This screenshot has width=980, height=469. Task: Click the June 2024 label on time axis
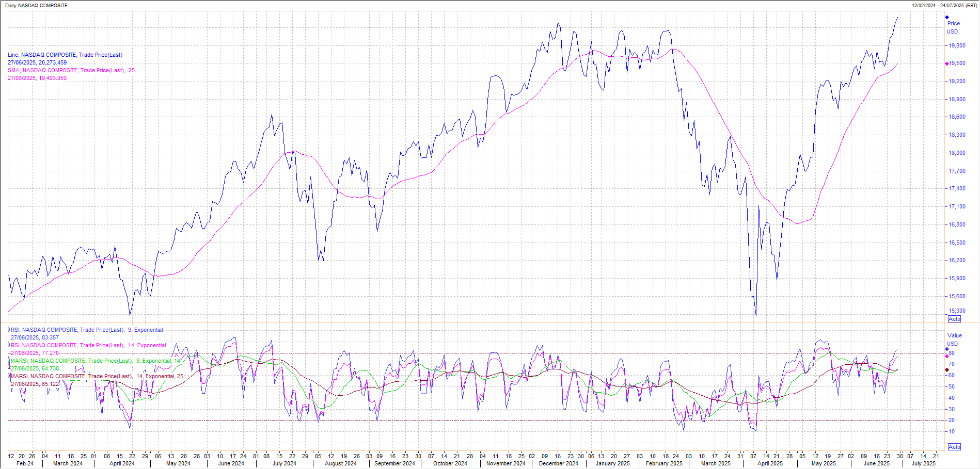[x=231, y=463]
